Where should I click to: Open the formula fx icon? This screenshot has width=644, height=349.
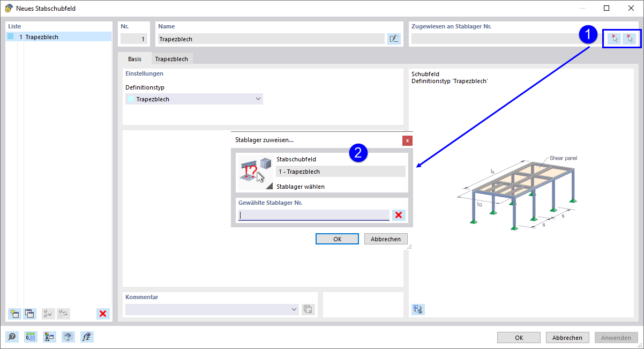coord(87,337)
